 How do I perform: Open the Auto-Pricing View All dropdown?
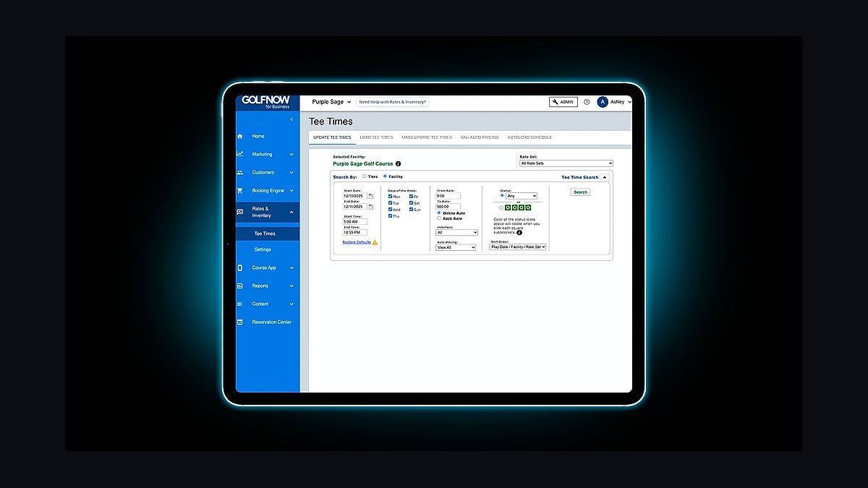click(456, 247)
